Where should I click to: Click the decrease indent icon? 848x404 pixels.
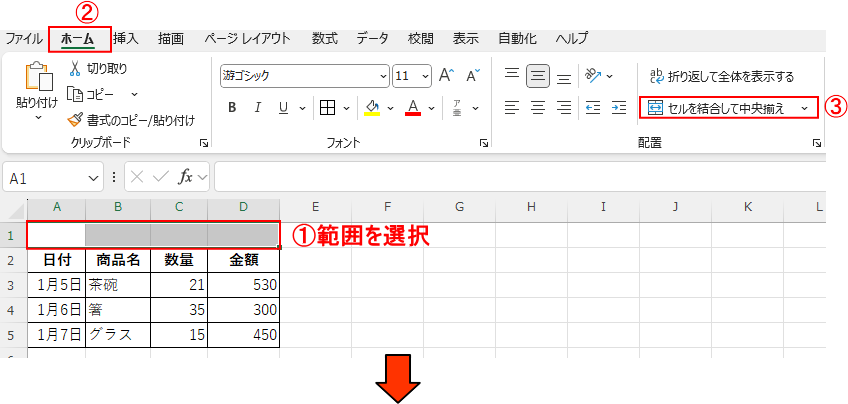(x=593, y=108)
